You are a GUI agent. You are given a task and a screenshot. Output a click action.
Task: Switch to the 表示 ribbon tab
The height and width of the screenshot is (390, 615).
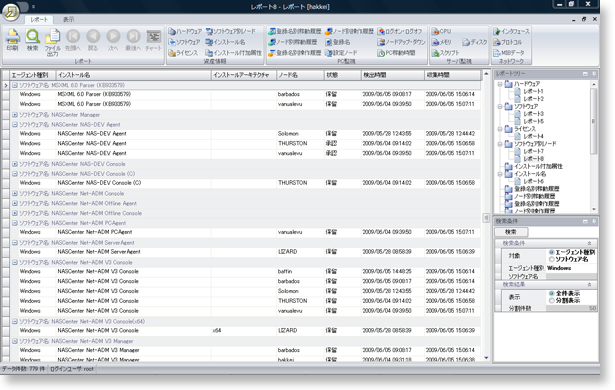[x=69, y=19]
